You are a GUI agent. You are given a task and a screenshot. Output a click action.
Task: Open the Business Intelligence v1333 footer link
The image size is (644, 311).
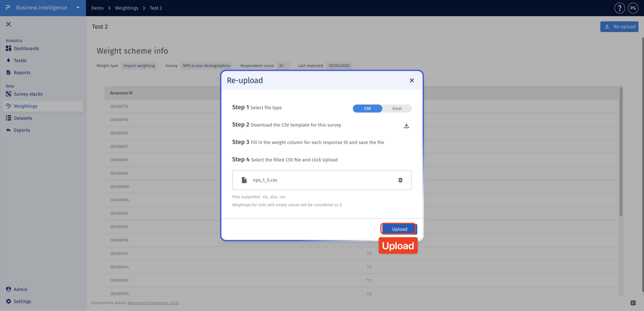pos(153,303)
